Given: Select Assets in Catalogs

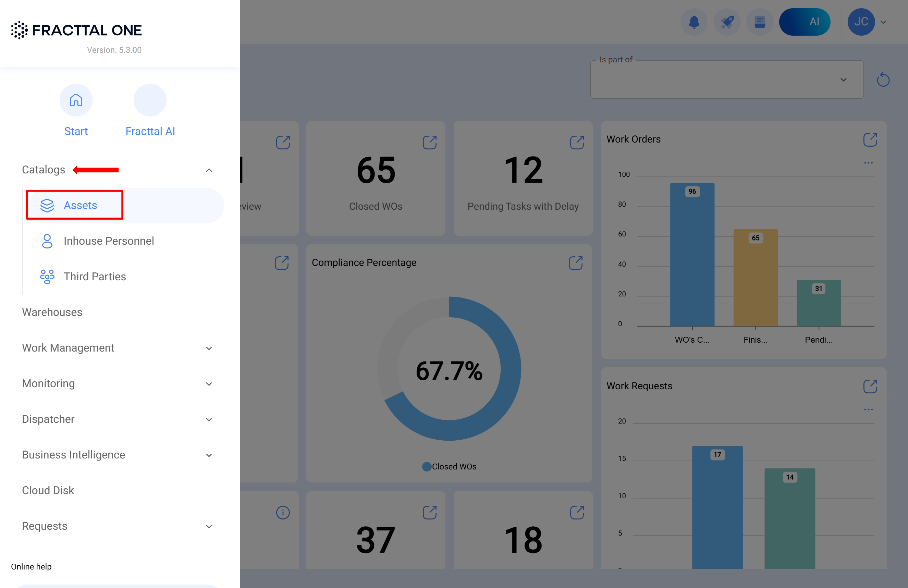Looking at the screenshot, I should [x=80, y=205].
